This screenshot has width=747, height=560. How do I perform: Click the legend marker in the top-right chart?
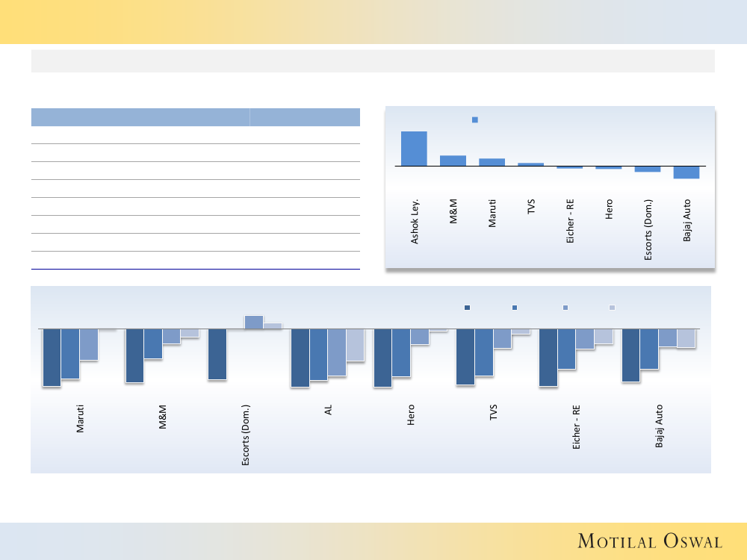pyautogui.click(x=474, y=119)
